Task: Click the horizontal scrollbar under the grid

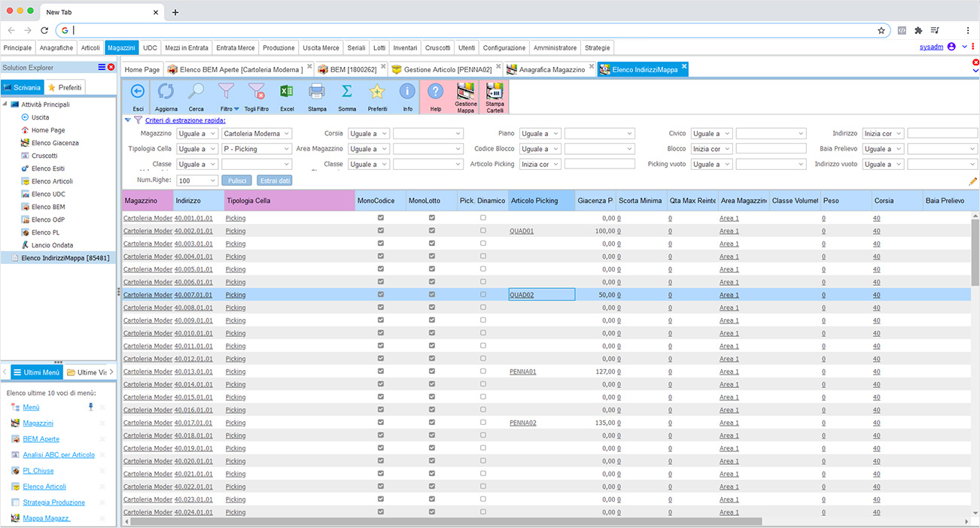Action: tap(446, 520)
